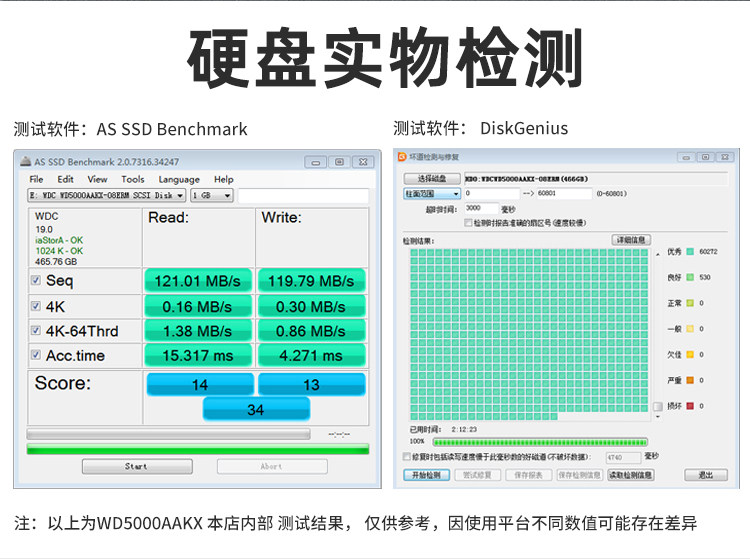Click the Seq write result 119.79 MB/s

click(311, 281)
